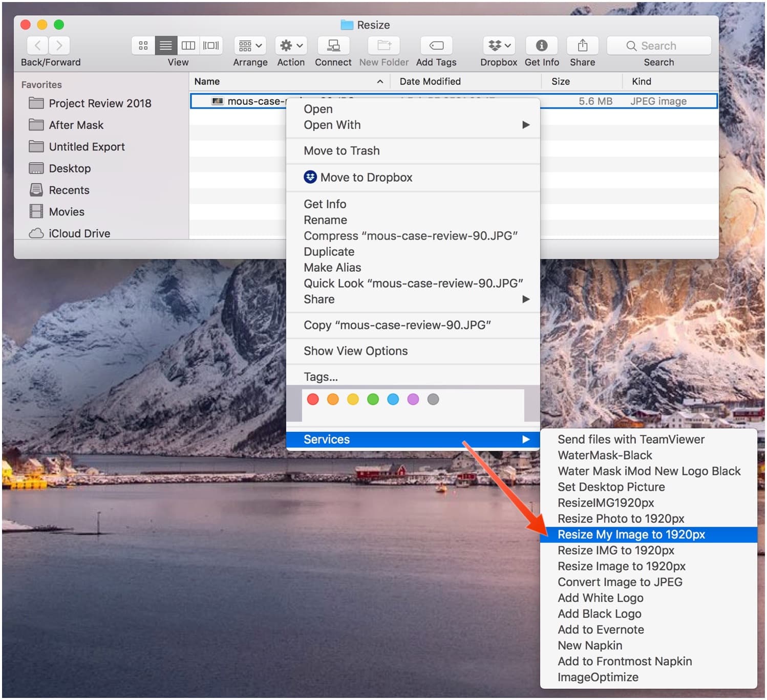Apply the red tag color
Viewport: 767px width, 700px height.
(313, 399)
